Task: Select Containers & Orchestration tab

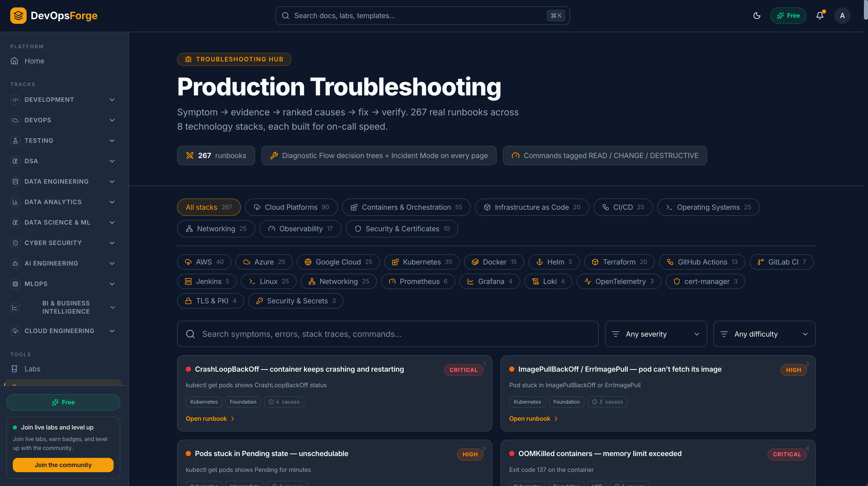Action: click(x=406, y=207)
